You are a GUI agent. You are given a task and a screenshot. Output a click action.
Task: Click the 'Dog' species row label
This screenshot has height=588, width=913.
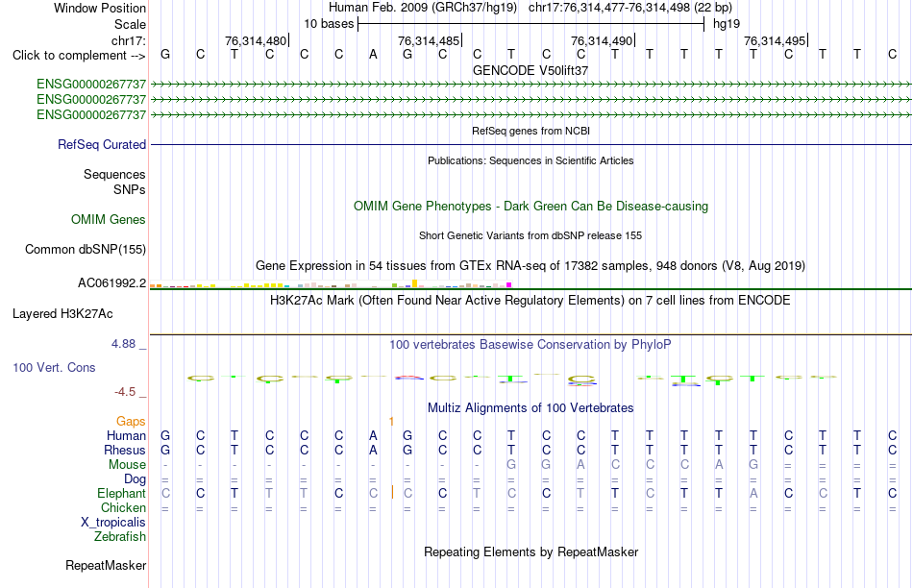135,479
